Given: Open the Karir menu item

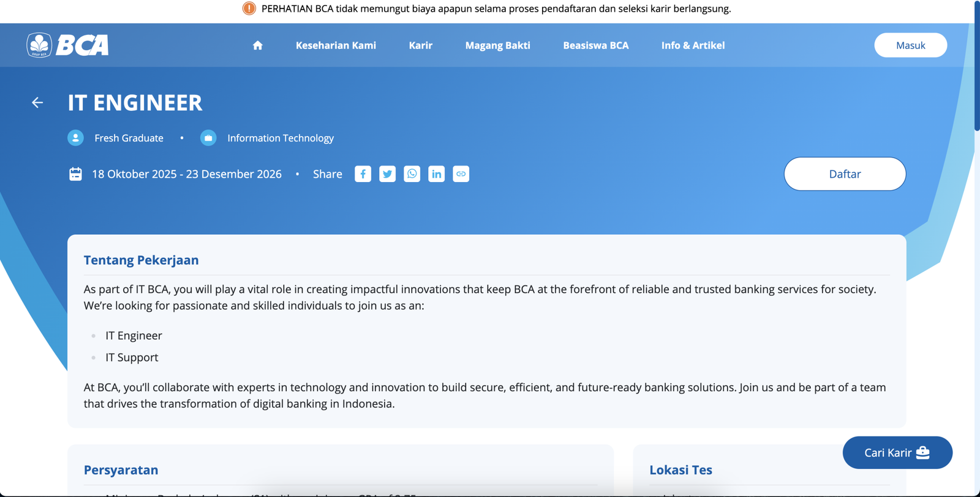Looking at the screenshot, I should (421, 45).
